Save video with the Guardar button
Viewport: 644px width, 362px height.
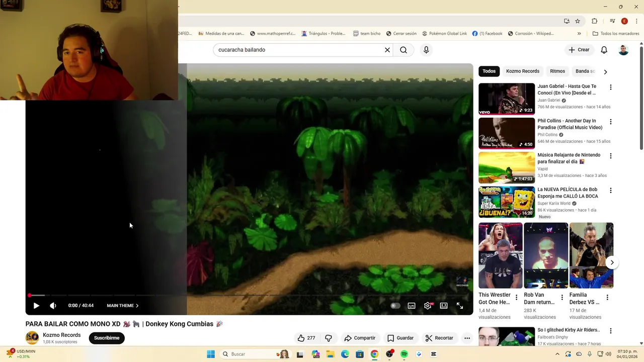[x=400, y=338]
